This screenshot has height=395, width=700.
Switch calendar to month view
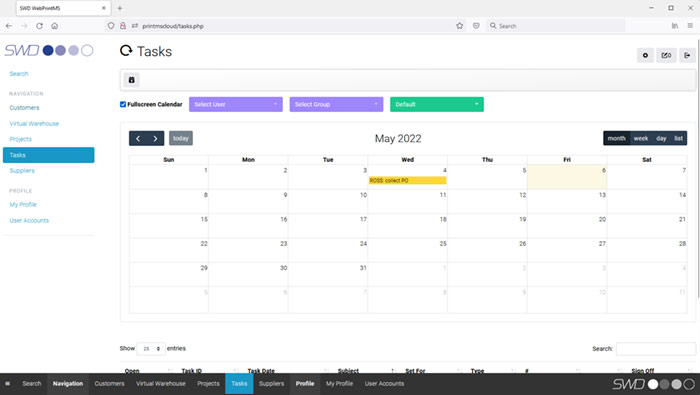point(617,138)
